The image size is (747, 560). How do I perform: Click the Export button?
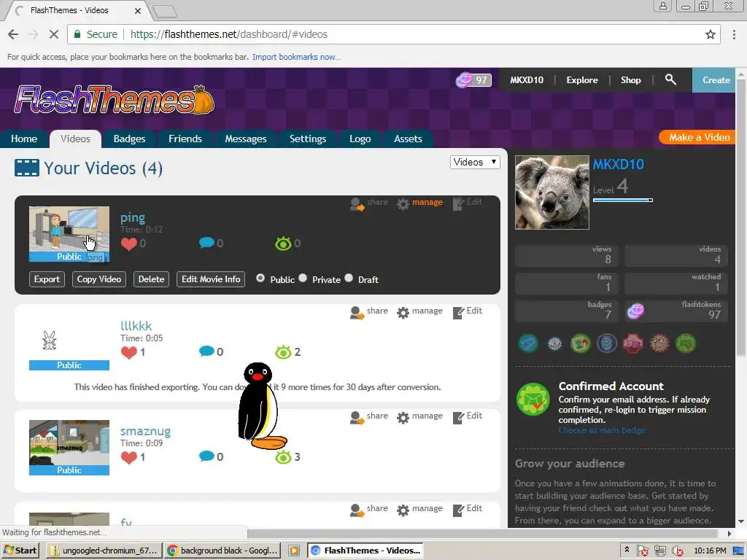[x=47, y=279]
